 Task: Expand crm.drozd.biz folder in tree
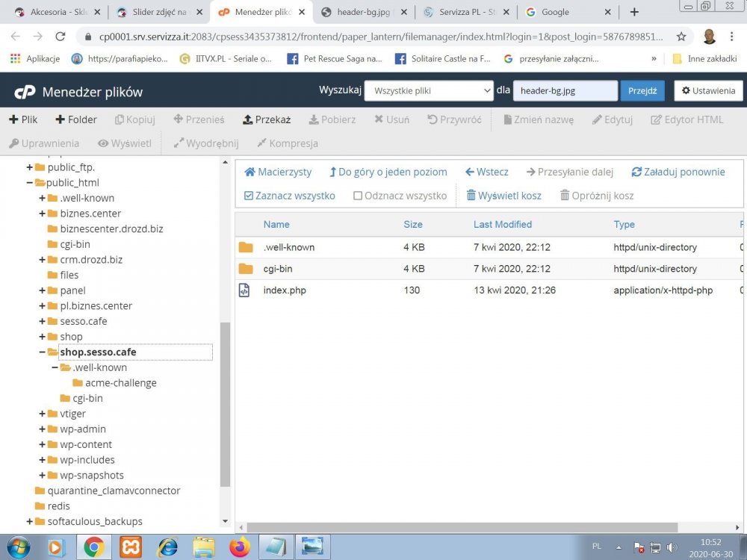[x=42, y=260]
